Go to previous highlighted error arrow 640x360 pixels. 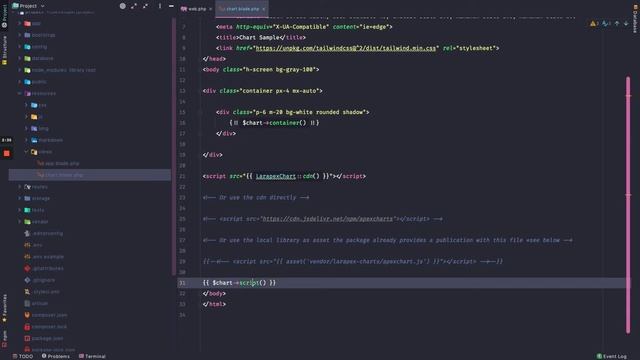coord(617,24)
